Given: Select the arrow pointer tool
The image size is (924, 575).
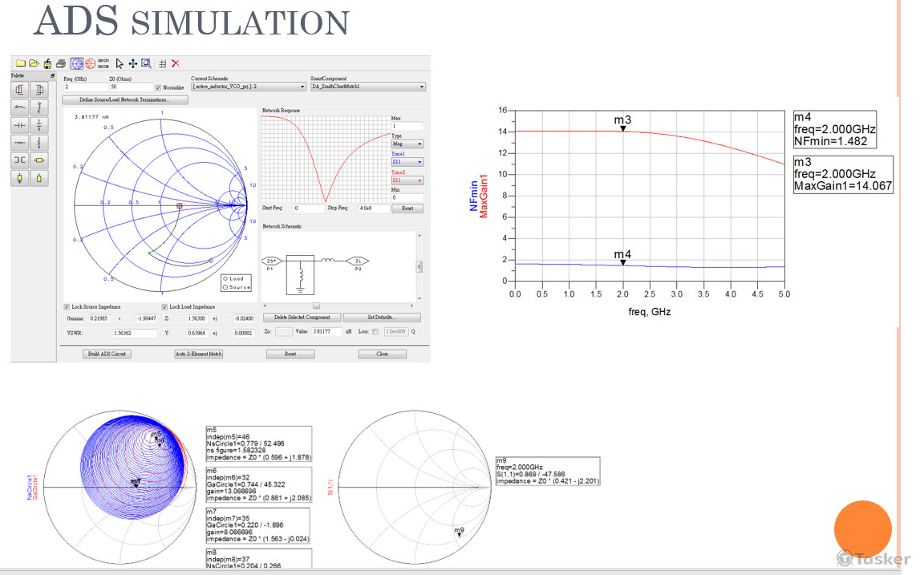Looking at the screenshot, I should click(120, 63).
